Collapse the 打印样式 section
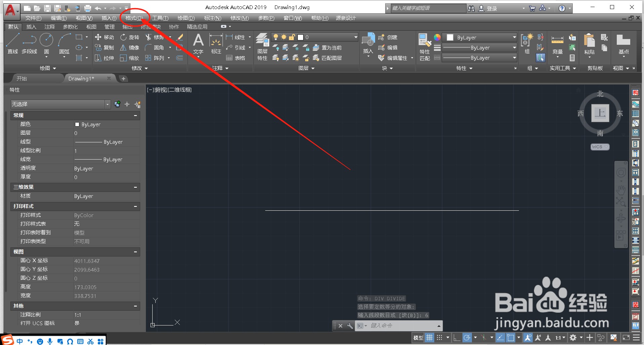Screen dimensions: 644x345 135,206
